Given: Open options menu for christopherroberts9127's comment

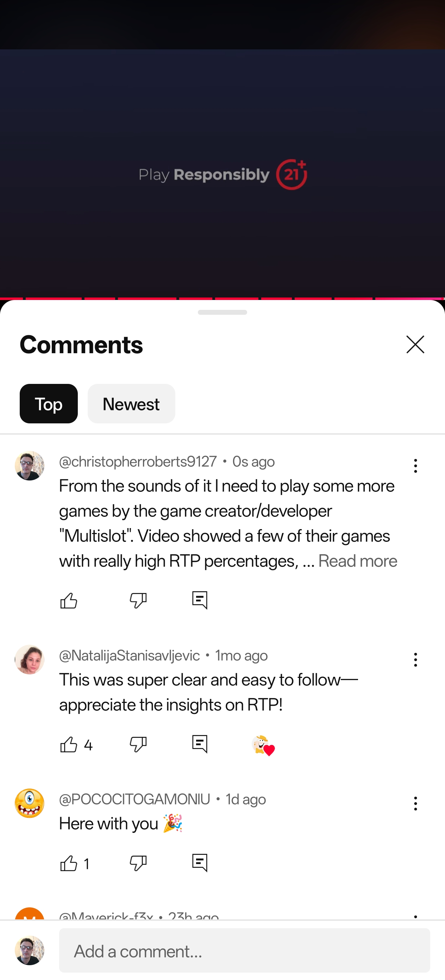Looking at the screenshot, I should pos(415,466).
